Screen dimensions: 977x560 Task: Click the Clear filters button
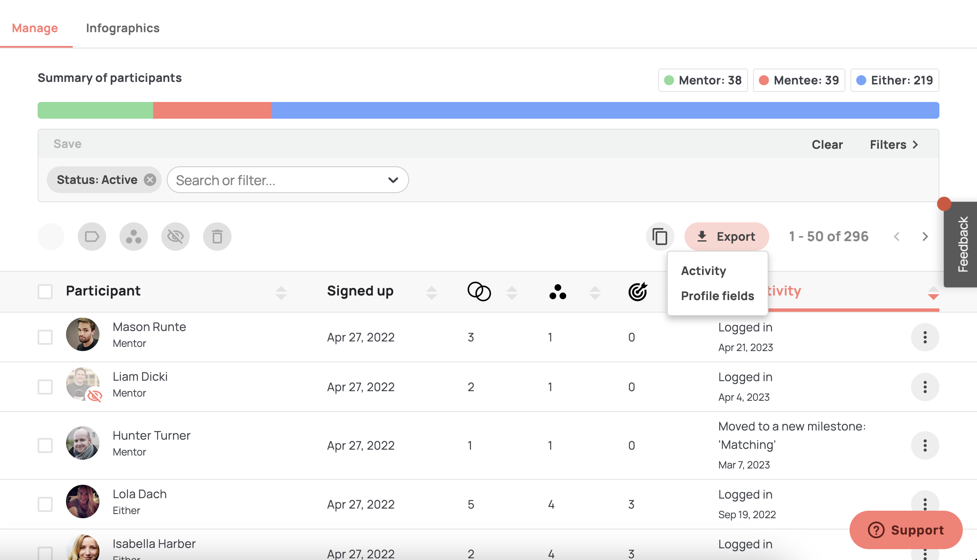click(x=827, y=145)
